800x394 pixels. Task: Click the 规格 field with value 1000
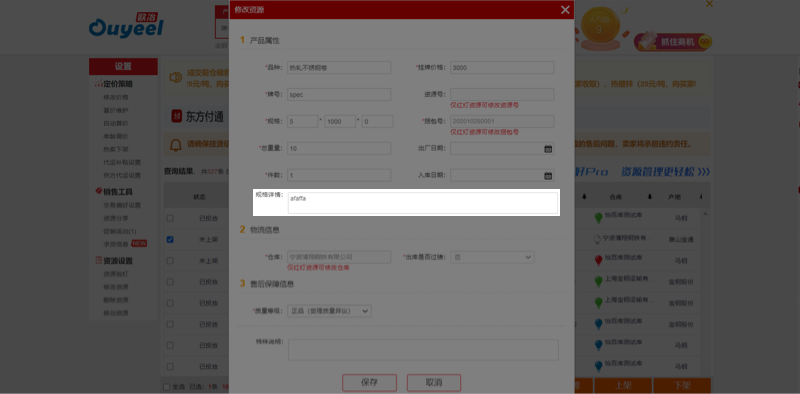[340, 121]
